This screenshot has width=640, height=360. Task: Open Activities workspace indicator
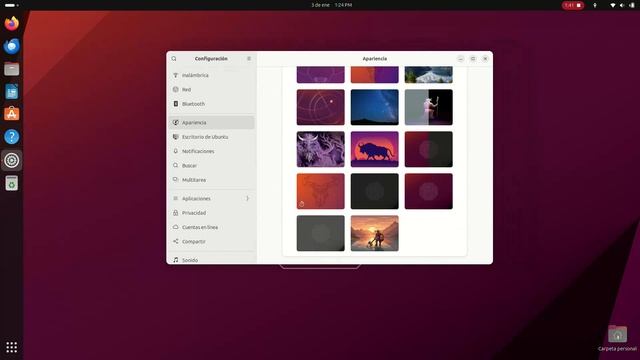tap(11, 5)
